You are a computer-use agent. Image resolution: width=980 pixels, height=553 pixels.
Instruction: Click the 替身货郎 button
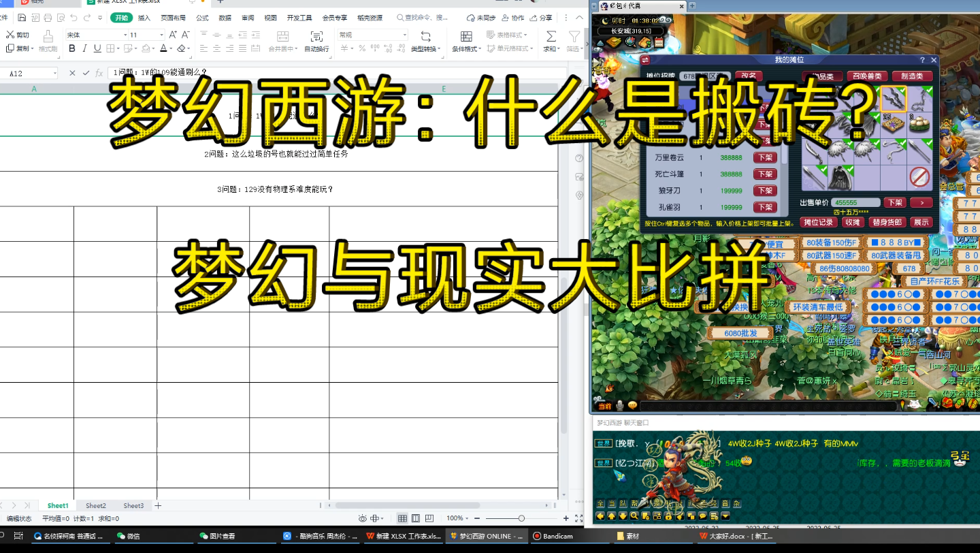point(887,222)
